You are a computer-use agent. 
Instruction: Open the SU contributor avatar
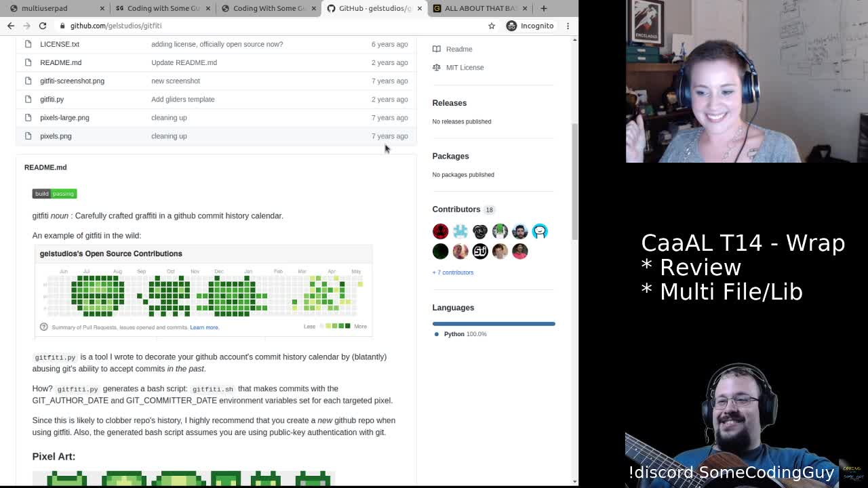[x=480, y=251]
